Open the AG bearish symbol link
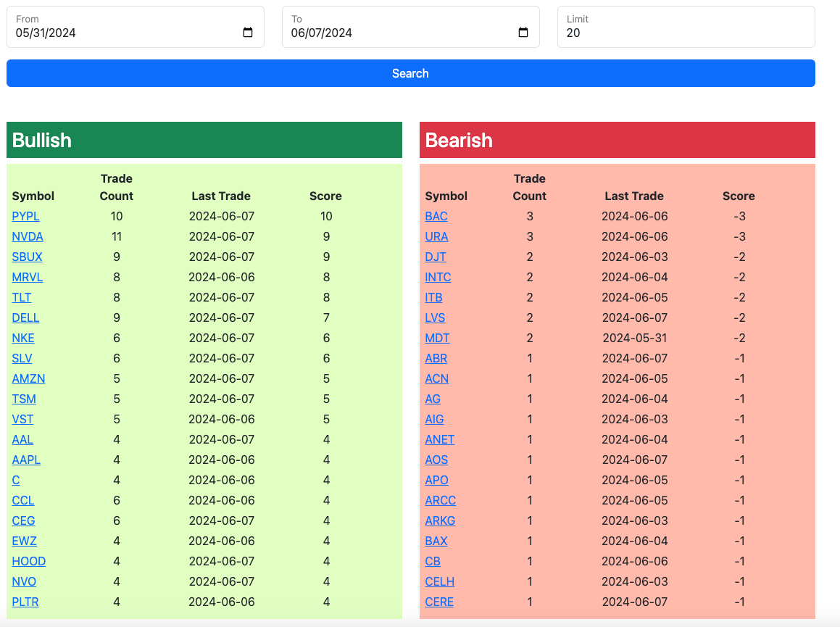 pos(433,399)
